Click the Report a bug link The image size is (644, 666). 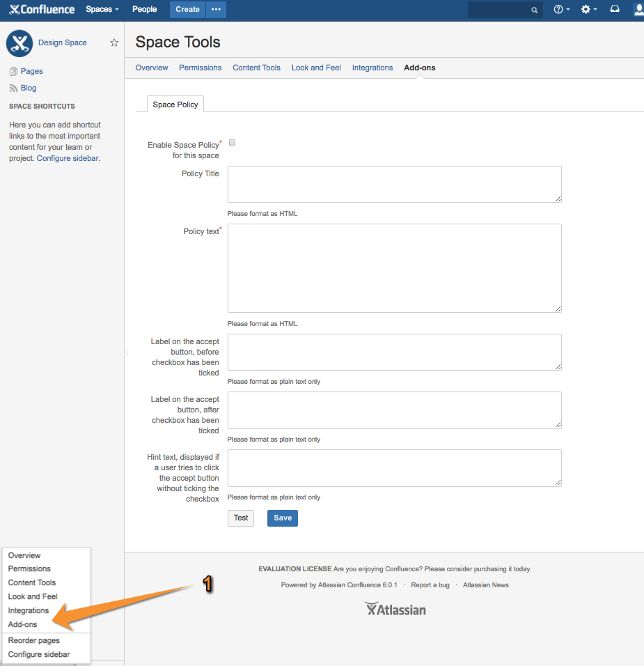tap(430, 585)
